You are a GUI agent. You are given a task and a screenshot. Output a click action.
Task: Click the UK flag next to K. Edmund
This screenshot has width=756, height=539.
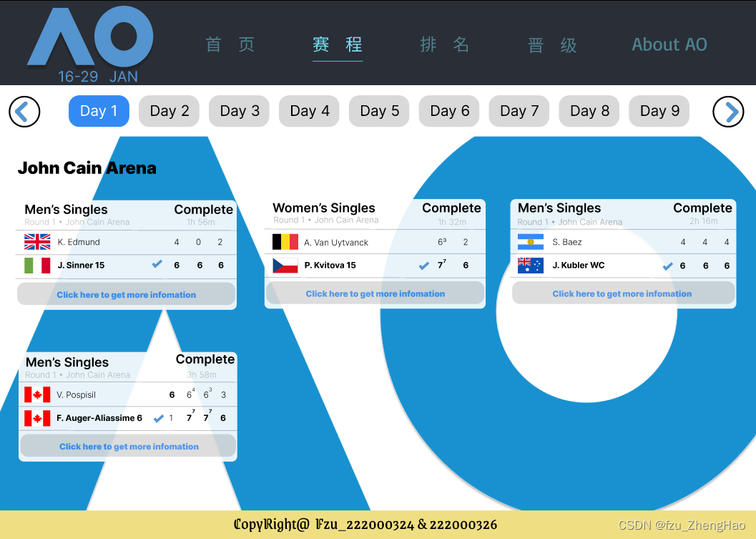tap(37, 242)
